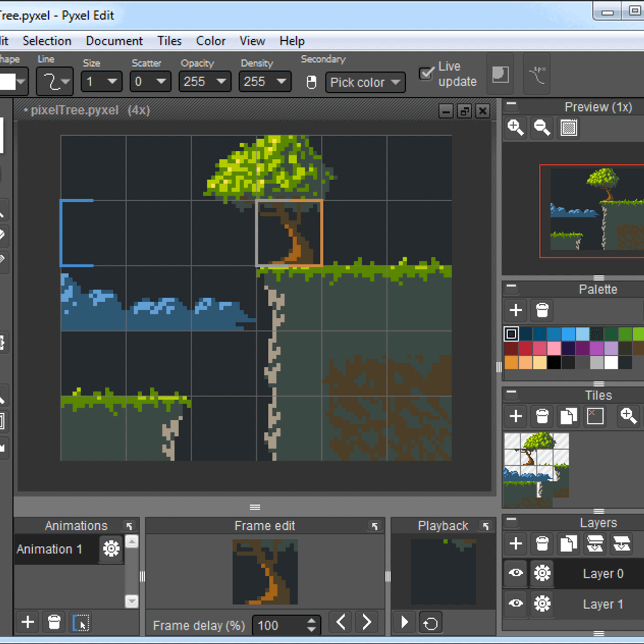This screenshot has width=644, height=644.
Task: Zoom in the Tiles panel
Action: pos(628,416)
